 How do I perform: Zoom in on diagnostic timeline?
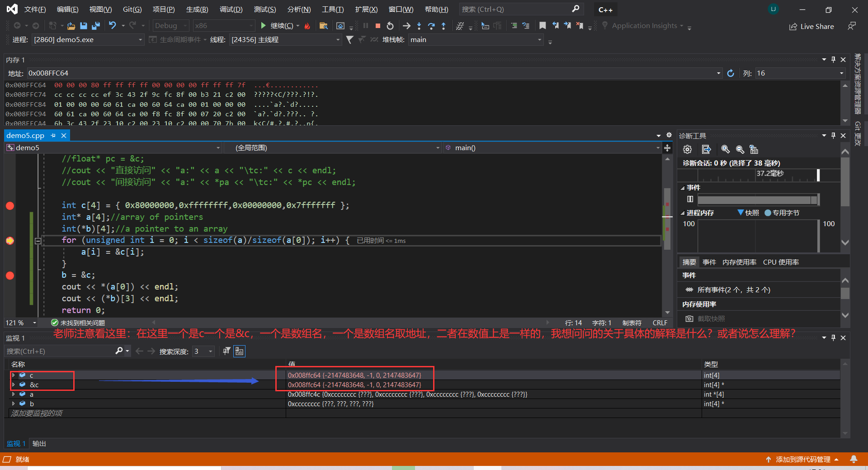click(725, 150)
